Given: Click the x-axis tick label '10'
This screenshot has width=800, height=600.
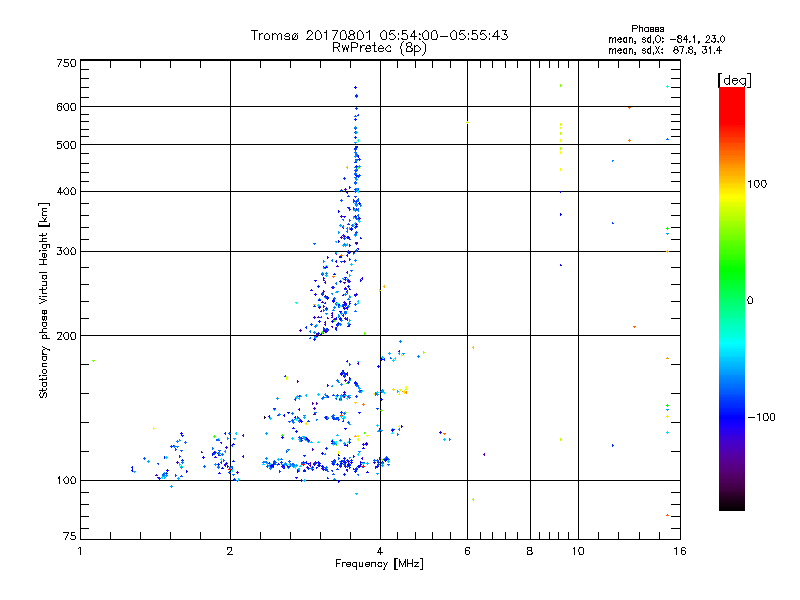Looking at the screenshot, I should tap(578, 551).
